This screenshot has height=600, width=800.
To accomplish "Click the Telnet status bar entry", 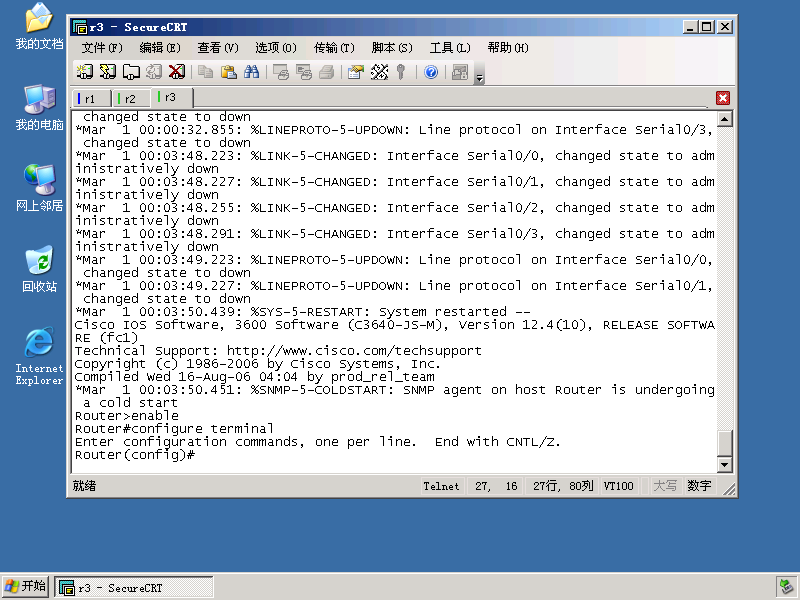I will click(441, 486).
